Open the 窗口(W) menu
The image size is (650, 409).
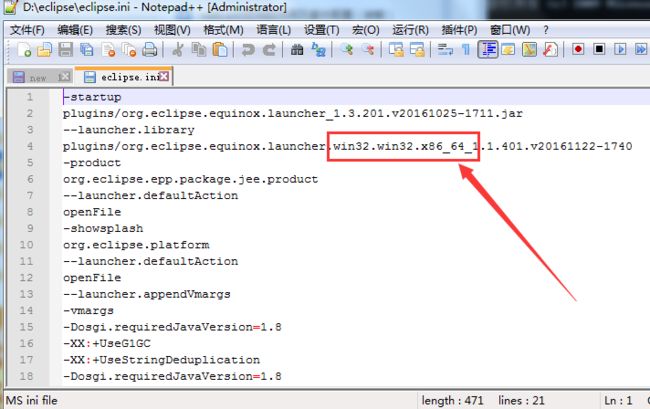click(509, 30)
